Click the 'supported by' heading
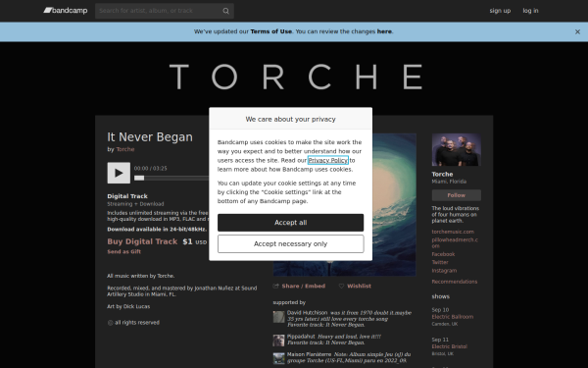Viewport: 588px width, 368px height. click(289, 302)
